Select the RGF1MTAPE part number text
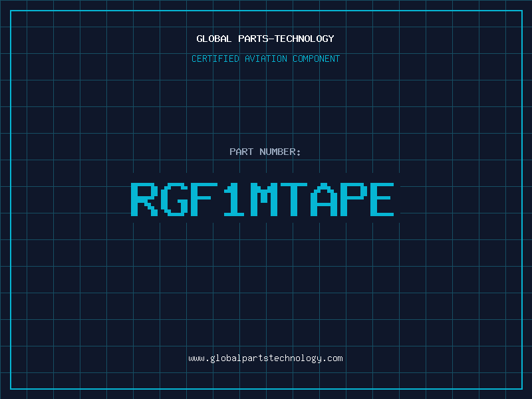Viewport: 532px width, 399px height. click(x=263, y=199)
